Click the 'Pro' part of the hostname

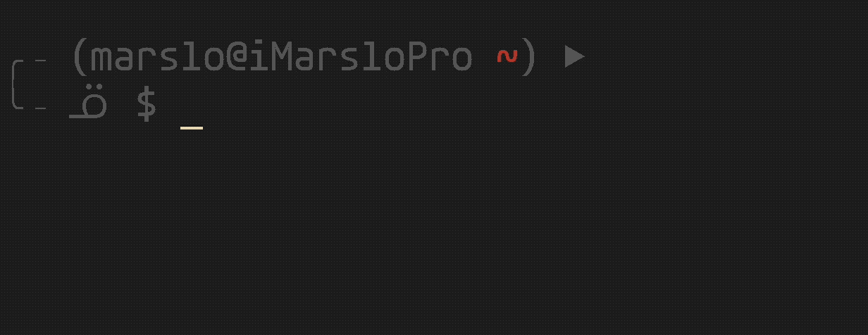click(439, 58)
